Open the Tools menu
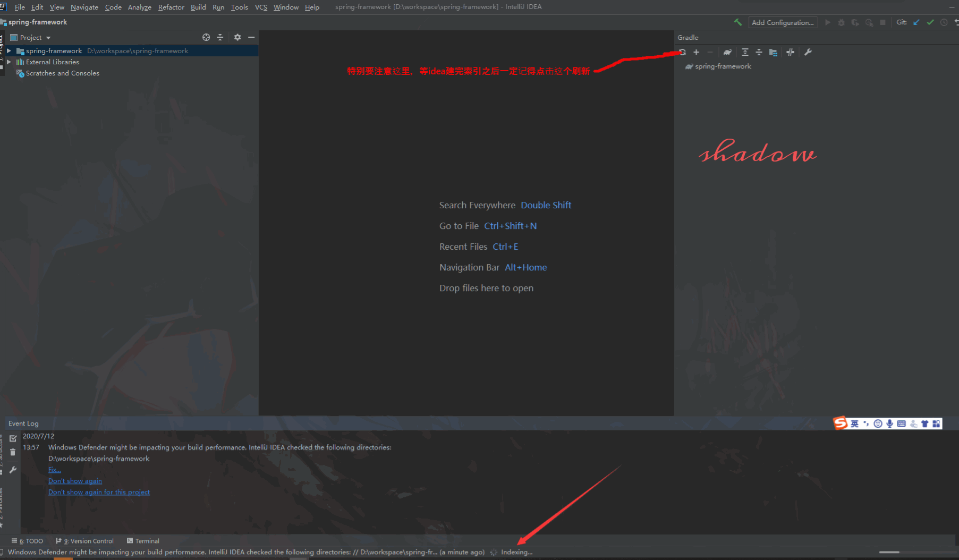 (x=240, y=7)
